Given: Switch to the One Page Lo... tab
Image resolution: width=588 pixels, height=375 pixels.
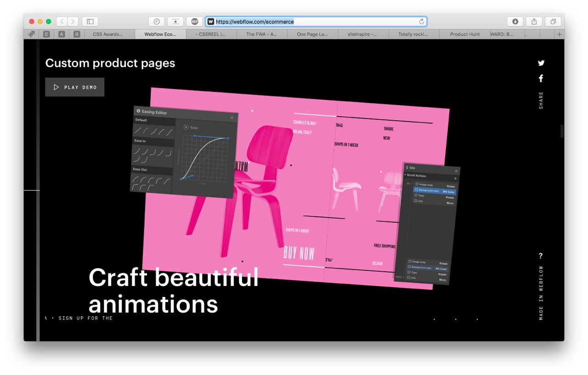Looking at the screenshot, I should (312, 34).
